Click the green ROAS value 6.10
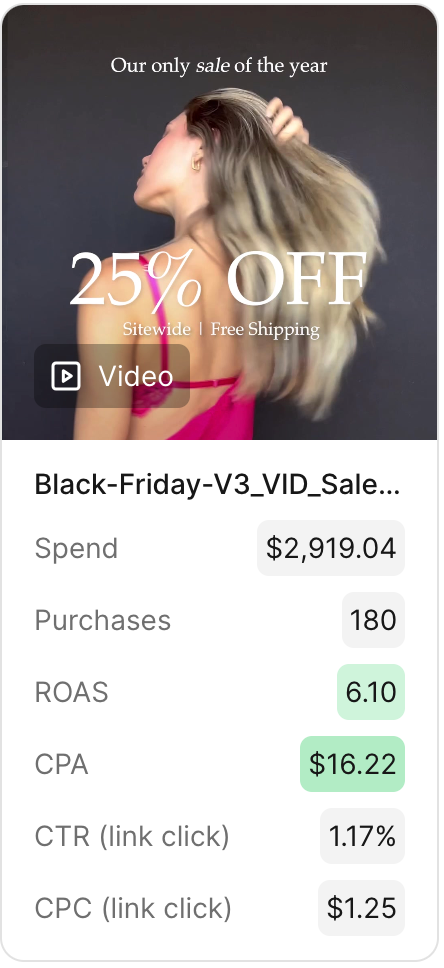444x968 pixels. pyautogui.click(x=371, y=692)
